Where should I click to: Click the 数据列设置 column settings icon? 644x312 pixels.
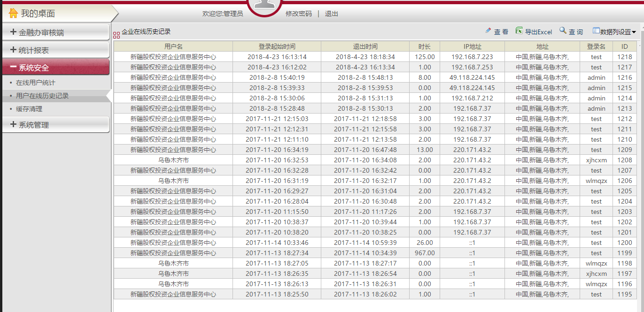click(x=596, y=31)
